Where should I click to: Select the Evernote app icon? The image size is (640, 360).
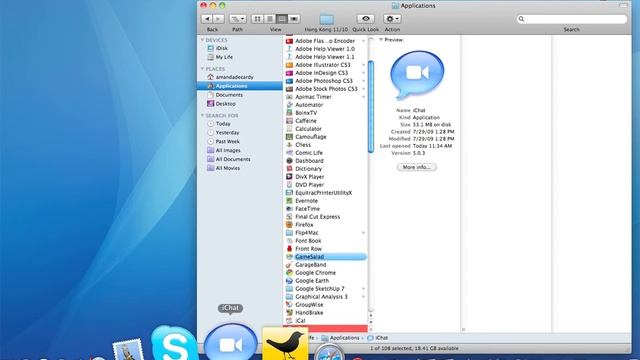pos(289,200)
